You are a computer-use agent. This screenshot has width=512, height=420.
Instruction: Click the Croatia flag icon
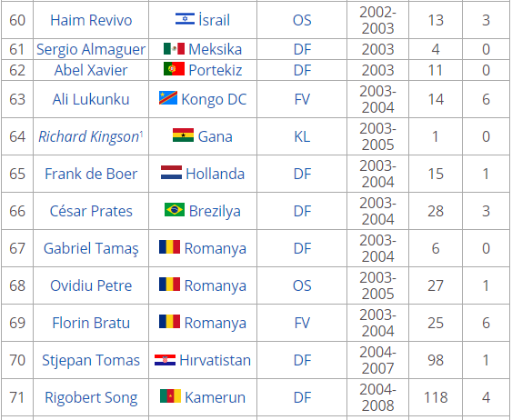[x=165, y=360]
